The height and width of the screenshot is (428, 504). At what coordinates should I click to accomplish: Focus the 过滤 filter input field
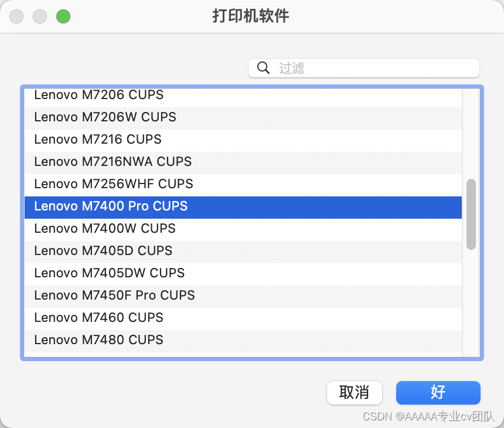coord(363,68)
